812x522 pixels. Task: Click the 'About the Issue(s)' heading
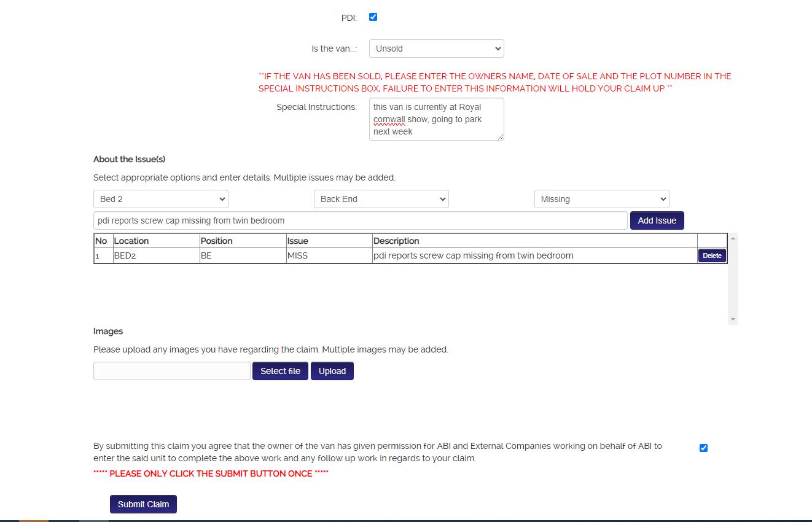[x=130, y=159]
